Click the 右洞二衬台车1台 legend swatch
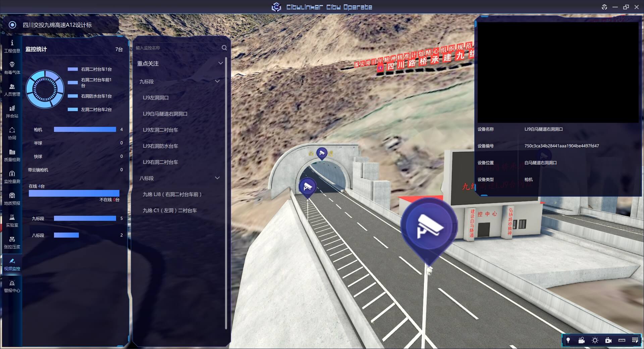644x349 pixels. [x=73, y=69]
